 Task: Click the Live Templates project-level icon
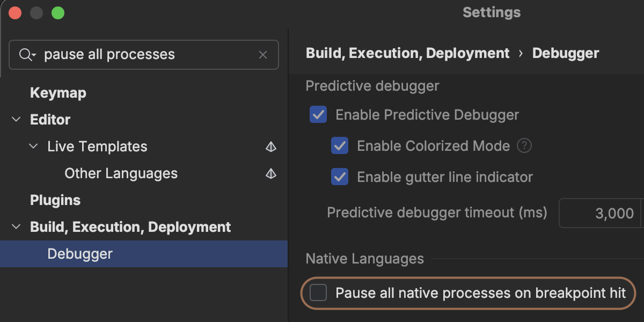(271, 147)
